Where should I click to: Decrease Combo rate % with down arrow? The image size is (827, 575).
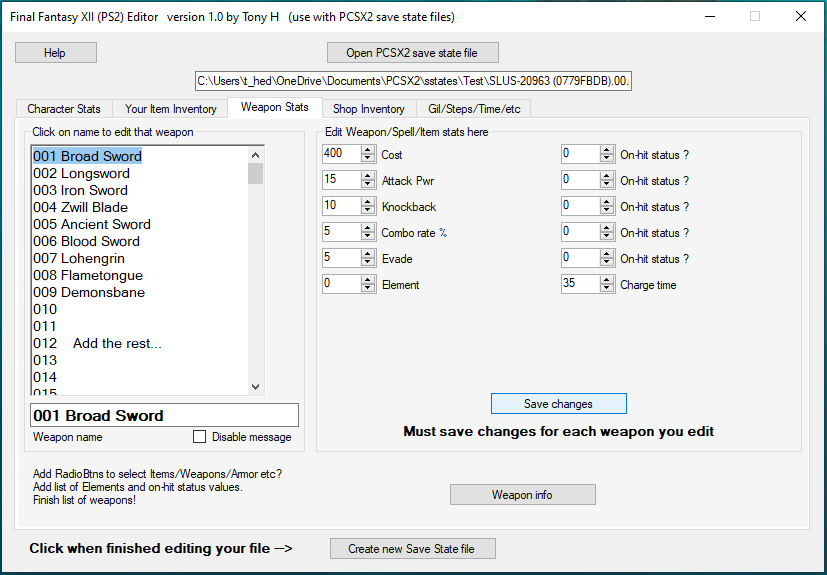[x=368, y=236]
